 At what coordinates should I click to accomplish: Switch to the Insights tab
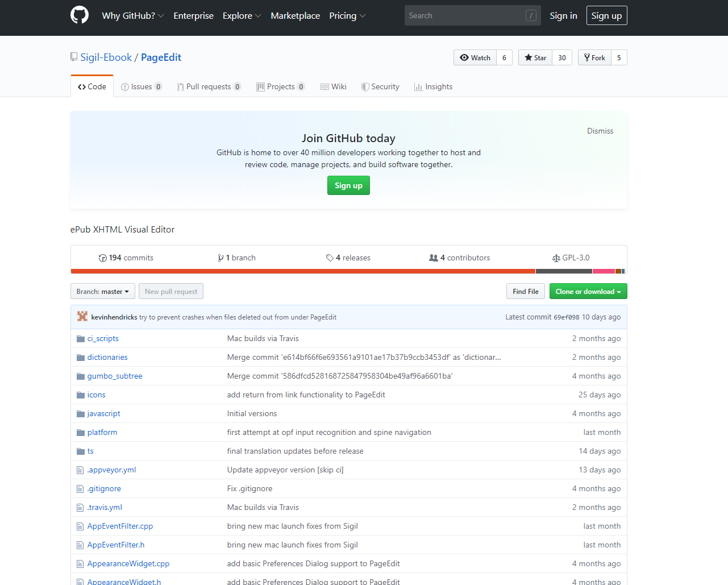coord(434,86)
